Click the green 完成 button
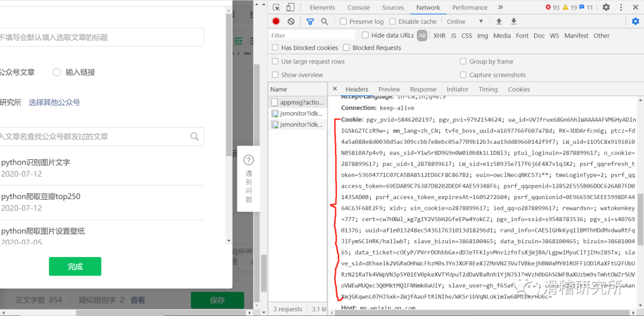The image size is (644, 316). (75, 267)
